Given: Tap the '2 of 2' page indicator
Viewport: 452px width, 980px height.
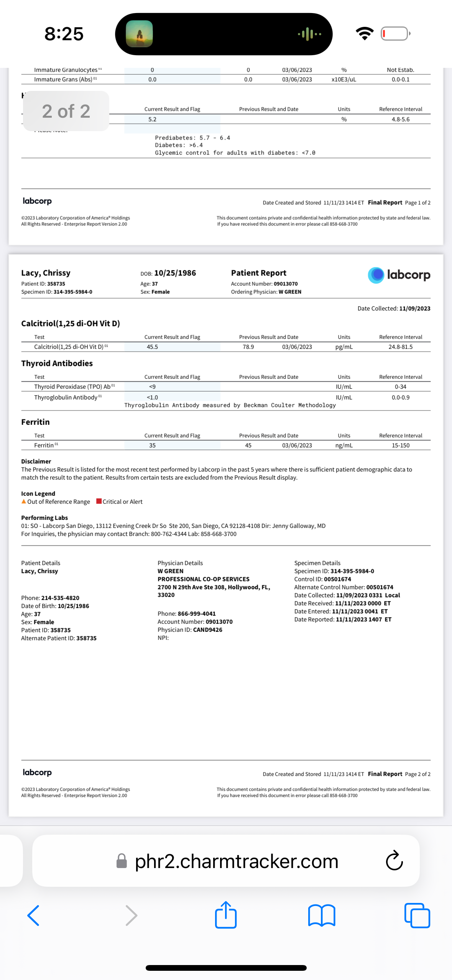Looking at the screenshot, I should (66, 111).
